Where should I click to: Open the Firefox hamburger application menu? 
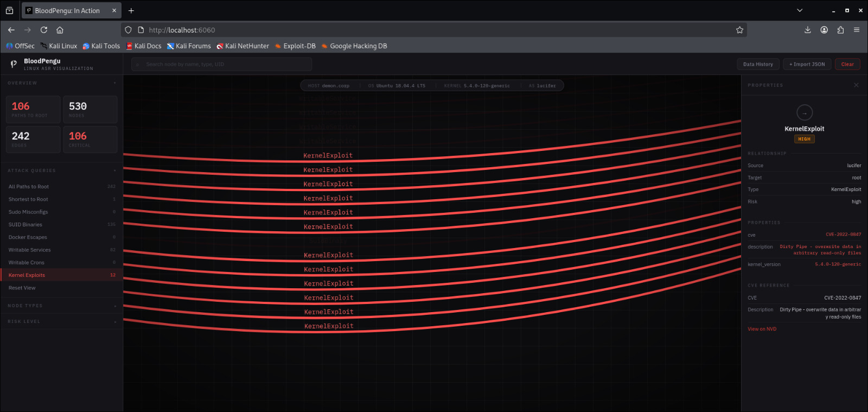[x=857, y=30]
